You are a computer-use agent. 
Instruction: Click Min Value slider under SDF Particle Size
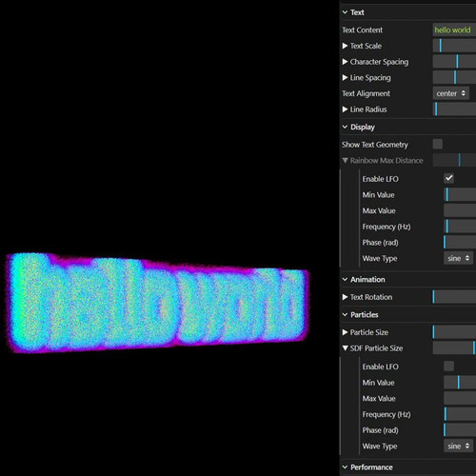click(x=460, y=383)
